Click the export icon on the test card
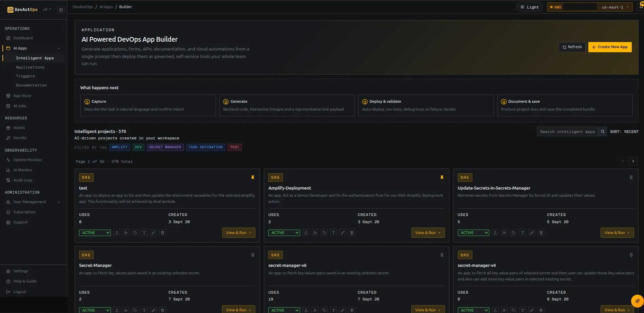Viewport: 644px width, 313px height. tap(117, 233)
